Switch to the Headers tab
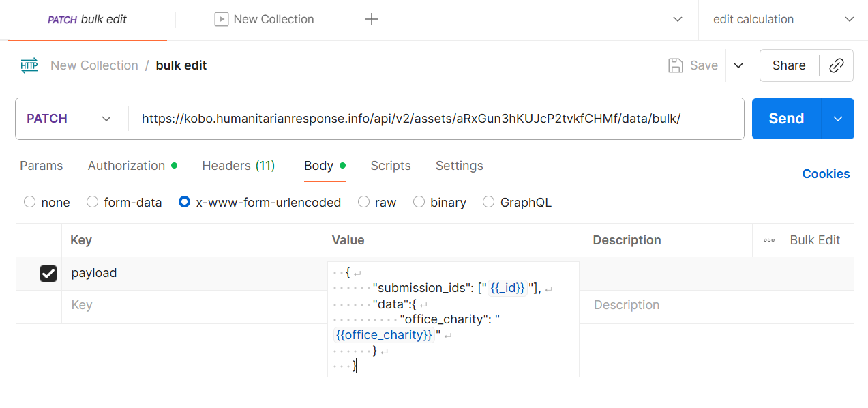Image resolution: width=868 pixels, height=408 pixels. [x=238, y=166]
